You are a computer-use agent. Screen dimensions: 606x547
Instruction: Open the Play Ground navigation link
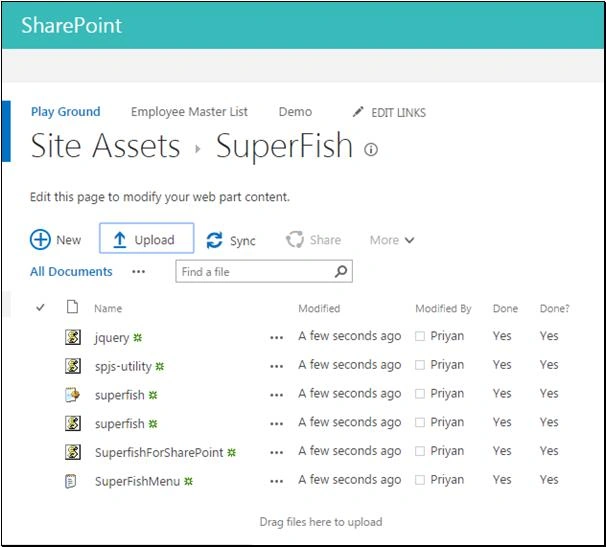pos(65,112)
